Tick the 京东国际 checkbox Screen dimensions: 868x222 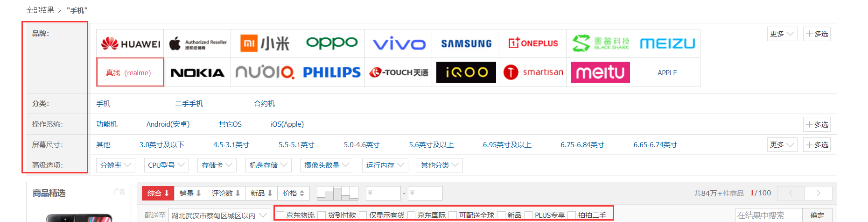[412, 215]
